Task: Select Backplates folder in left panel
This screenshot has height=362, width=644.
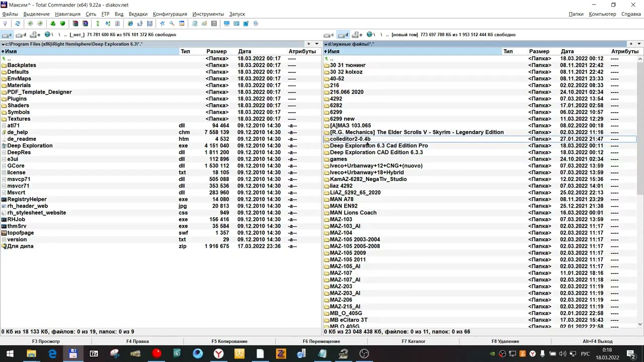Action: click(22, 65)
